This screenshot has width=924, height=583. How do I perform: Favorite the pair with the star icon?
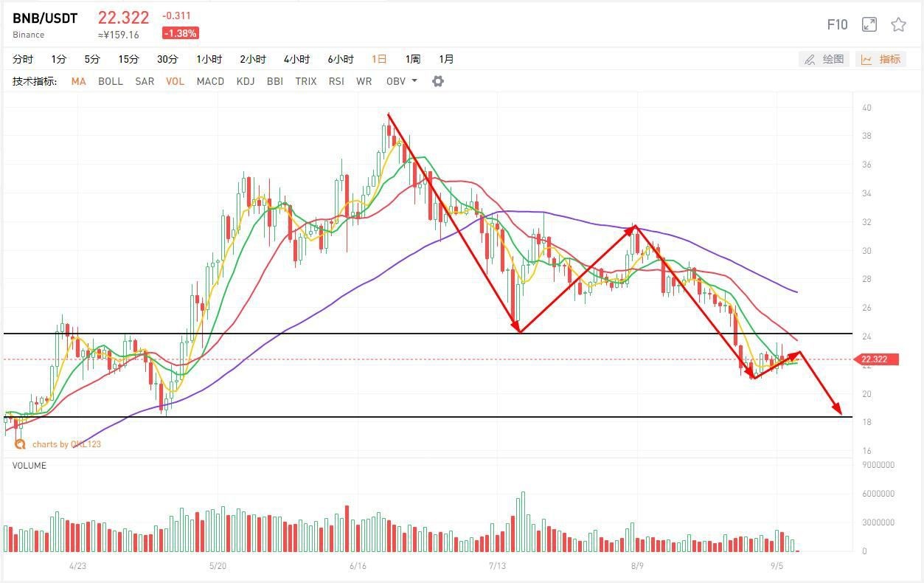point(898,24)
